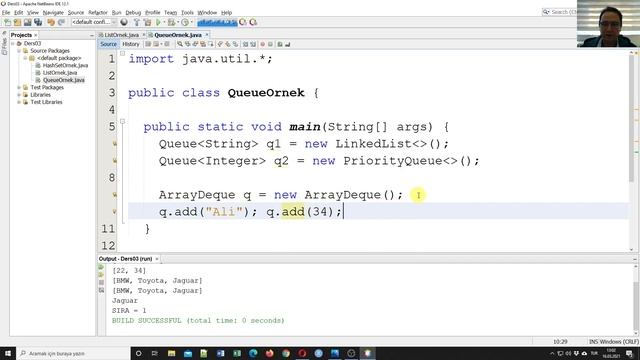Click the Start Macro Recording red icon
The image size is (640, 360).
262,44
